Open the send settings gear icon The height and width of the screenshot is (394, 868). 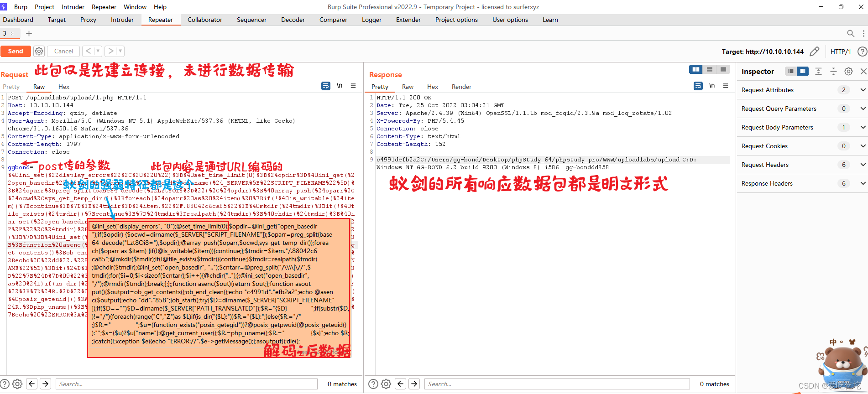(39, 51)
